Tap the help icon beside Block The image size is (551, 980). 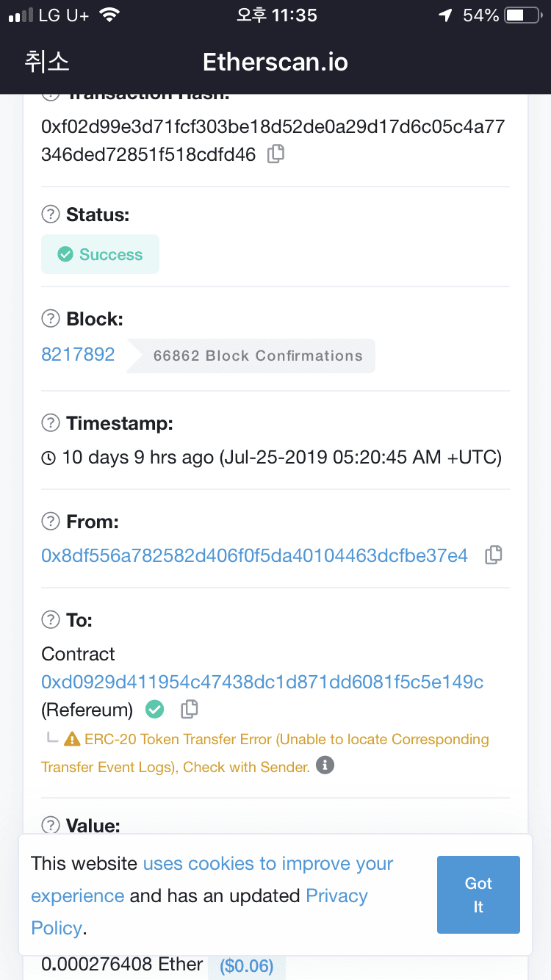click(x=50, y=319)
